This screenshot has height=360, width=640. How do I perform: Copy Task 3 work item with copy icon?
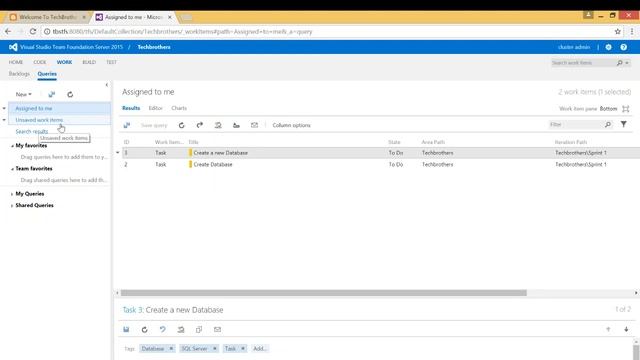click(x=199, y=329)
